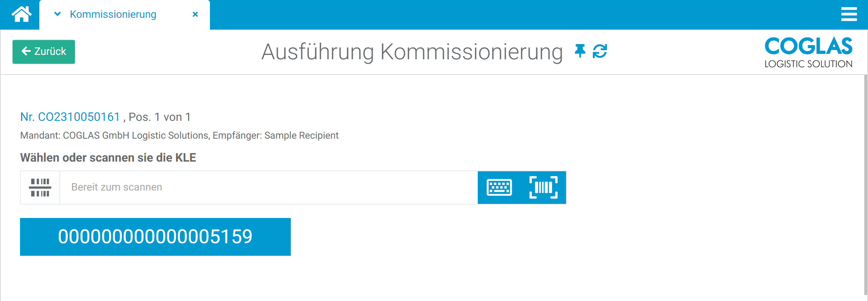868x301 pixels.
Task: Pin the page with the pushpin icon
Action: [x=580, y=51]
